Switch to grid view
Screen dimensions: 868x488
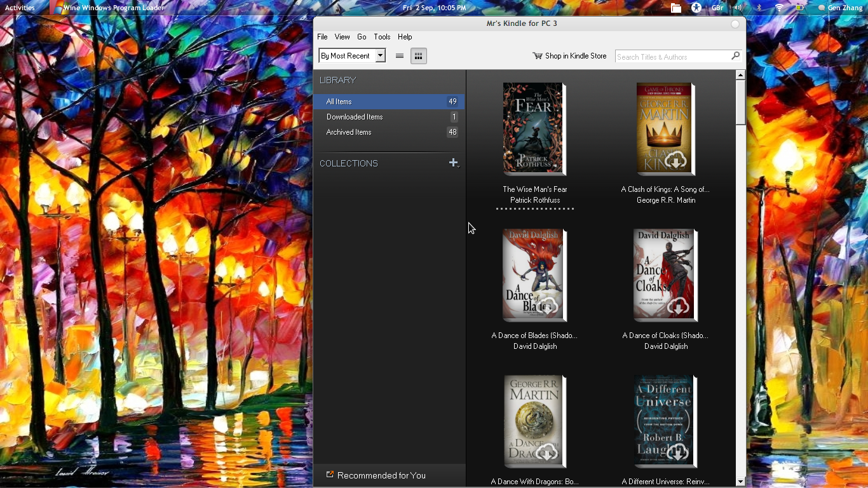click(x=418, y=56)
